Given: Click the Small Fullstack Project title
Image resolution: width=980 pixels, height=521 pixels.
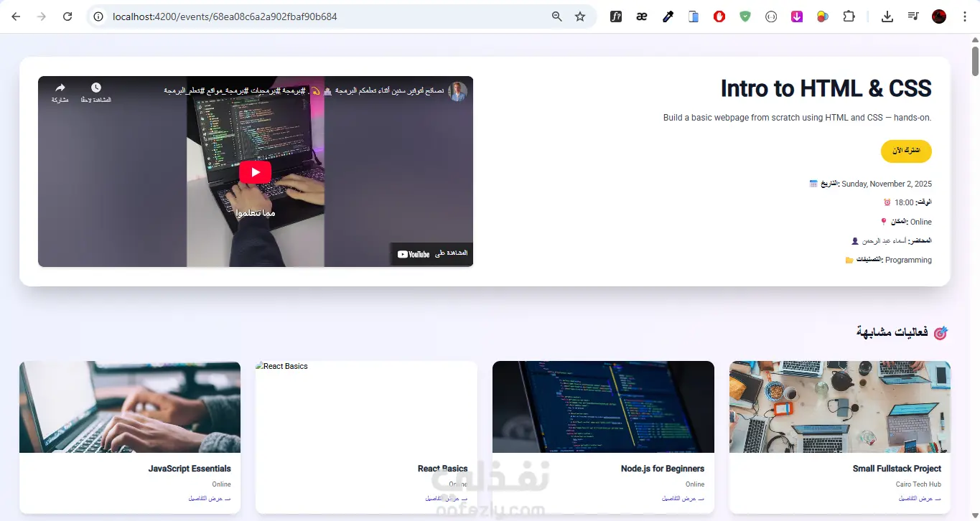Looking at the screenshot, I should tap(897, 469).
